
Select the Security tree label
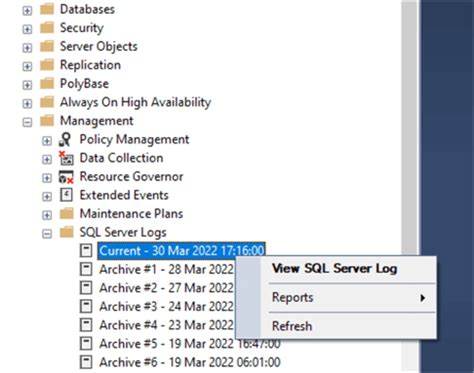[82, 28]
